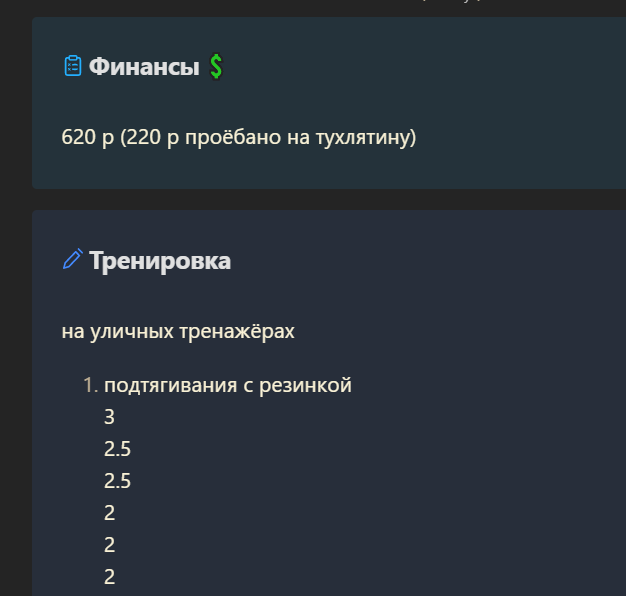Image resolution: width=626 pixels, height=596 pixels.
Task: Select the Тренировка callout title
Action: [160, 261]
